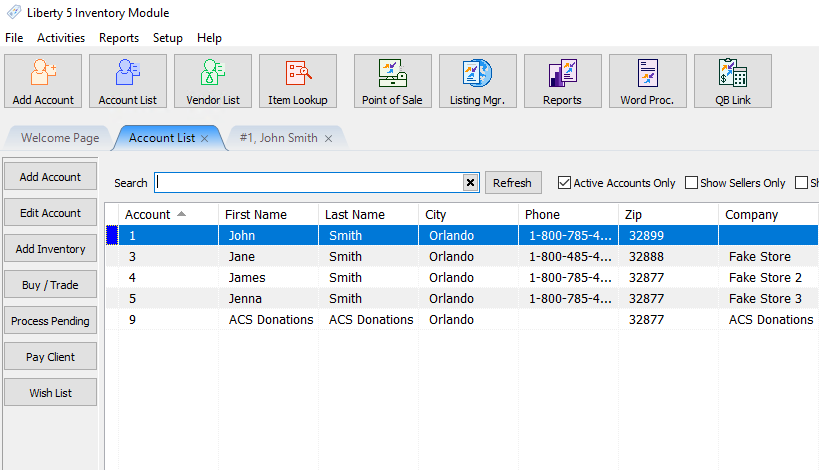
Task: Select the row with first name Jane
Action: click(462, 256)
